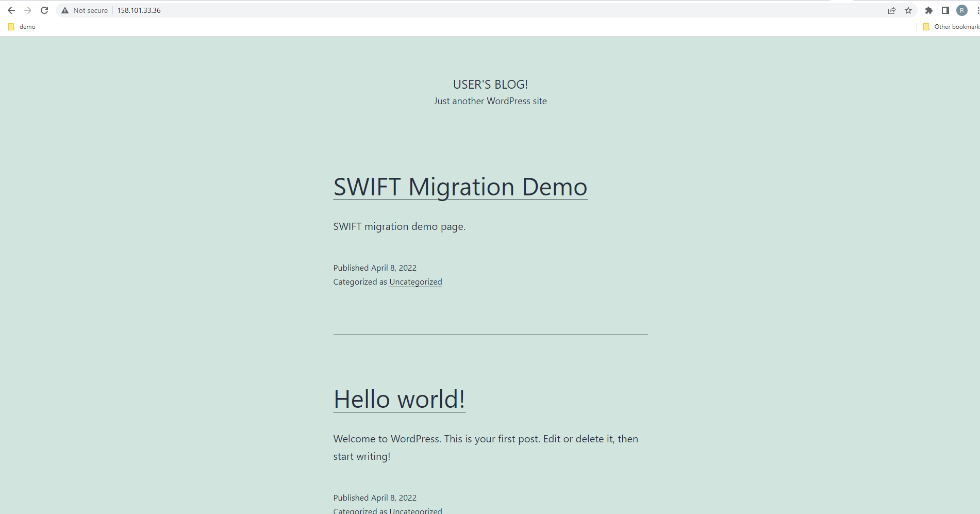Click the tagline Just another WordPress site
The image size is (980, 514).
[490, 101]
